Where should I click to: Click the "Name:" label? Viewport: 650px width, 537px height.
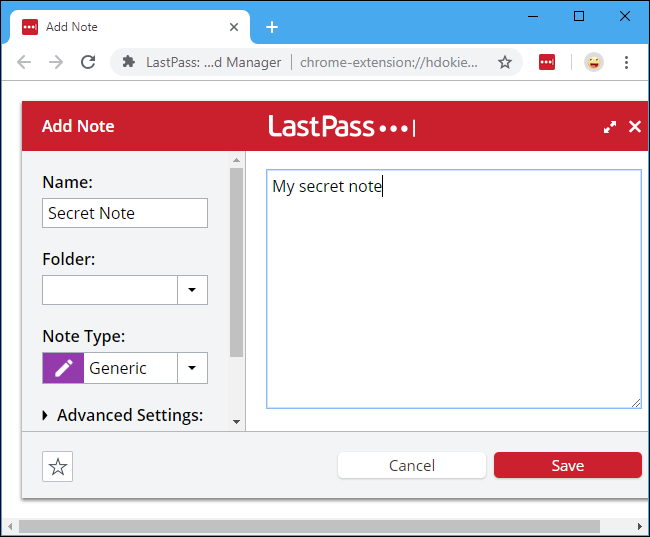coord(68,182)
